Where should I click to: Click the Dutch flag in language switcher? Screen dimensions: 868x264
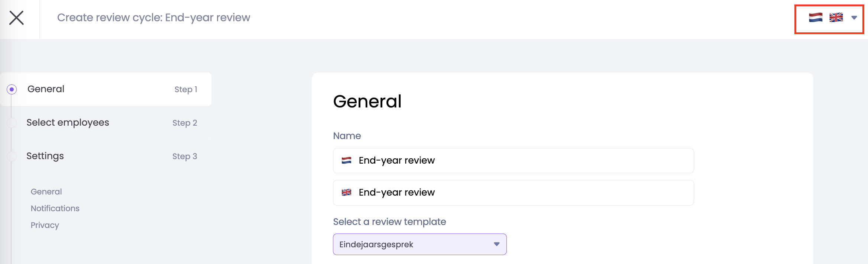[815, 17]
